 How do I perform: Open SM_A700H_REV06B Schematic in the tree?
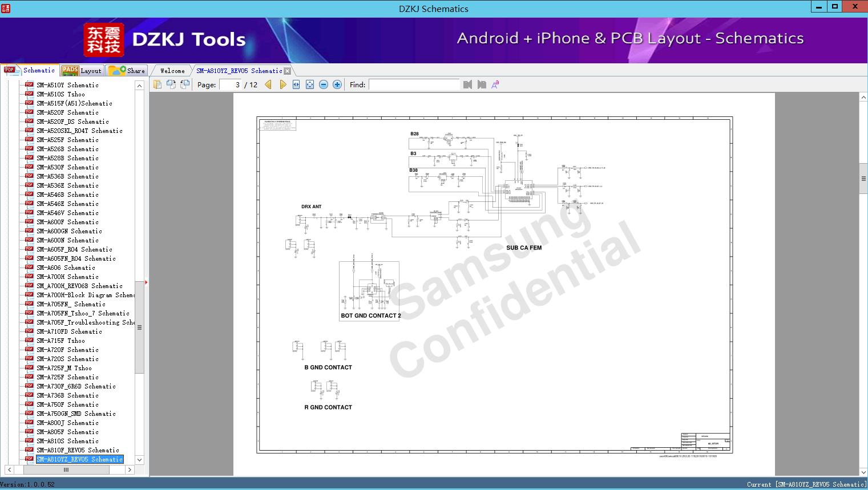pos(79,286)
